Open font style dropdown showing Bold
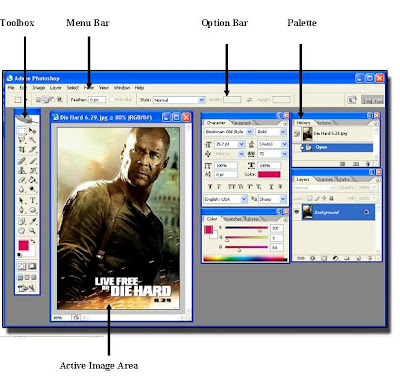The width and height of the screenshot is (400, 377). click(283, 132)
